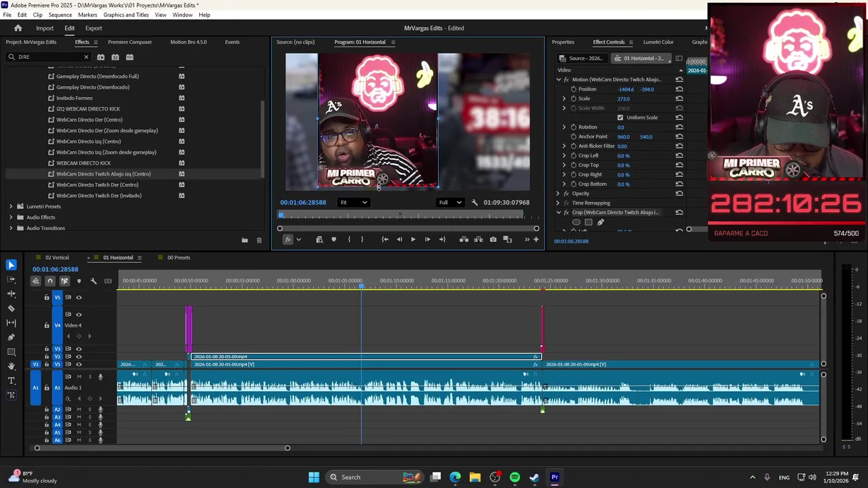This screenshot has width=868, height=488.
Task: Switch to the Premiere Composer tab
Action: [x=130, y=42]
